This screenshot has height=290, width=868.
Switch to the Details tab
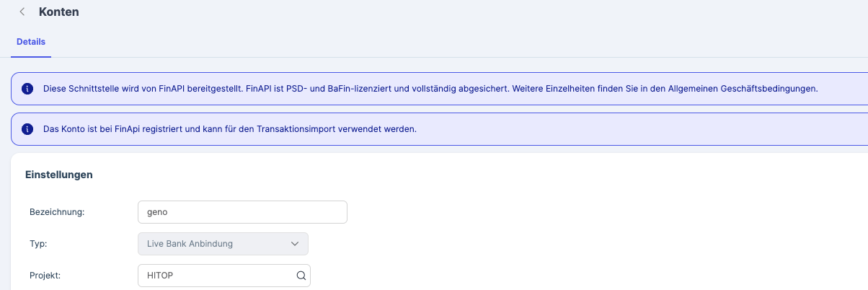point(31,42)
